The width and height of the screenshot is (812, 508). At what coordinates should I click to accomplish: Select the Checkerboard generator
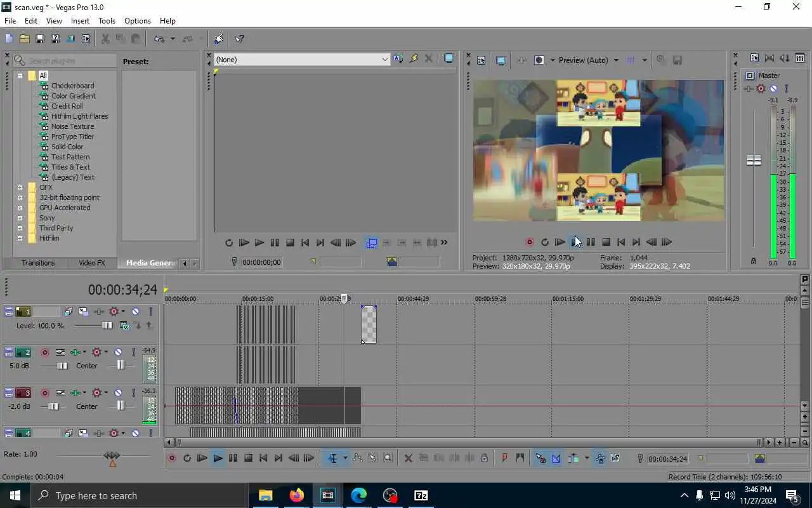click(72, 86)
